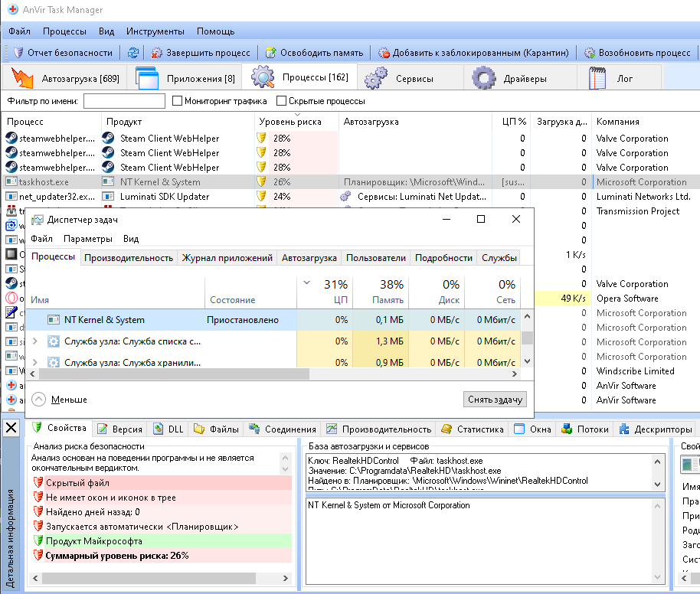Switch to Службы tab
Image resolution: width=700 pixels, height=594 pixels.
(499, 257)
